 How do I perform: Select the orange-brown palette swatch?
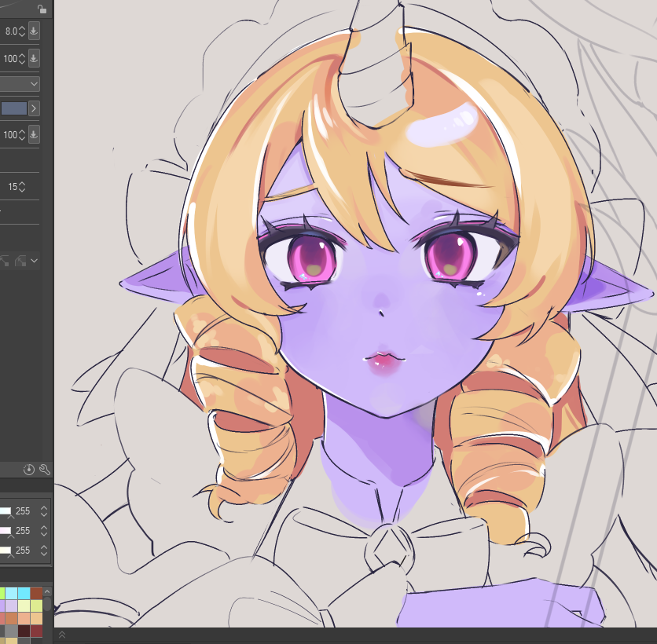11,618
